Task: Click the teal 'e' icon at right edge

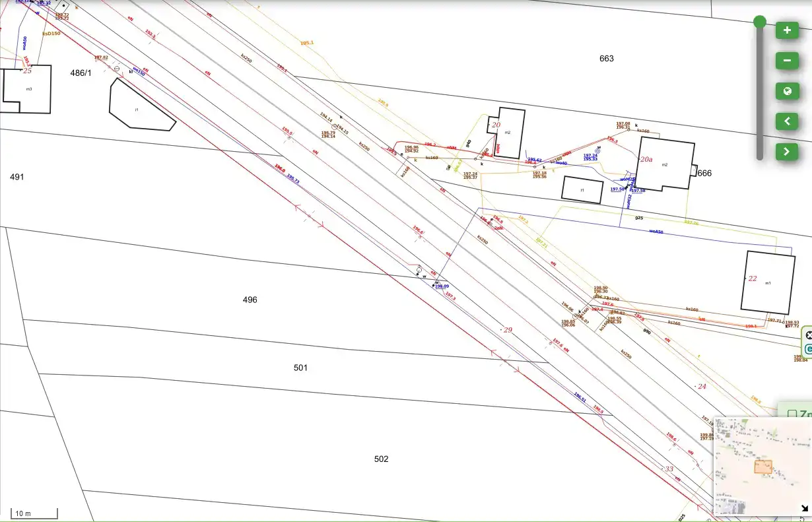Action: click(809, 349)
